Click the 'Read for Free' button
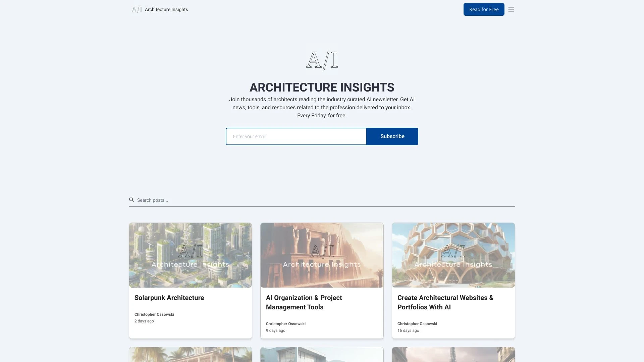 coord(484,9)
